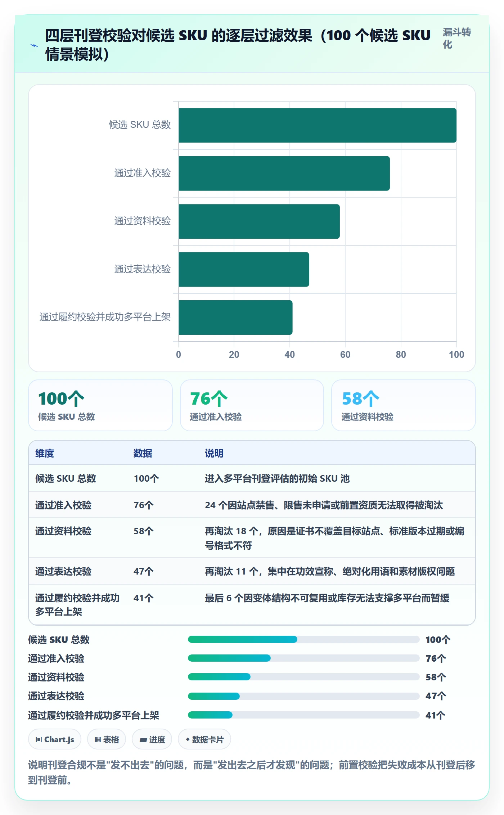Image resolution: width=504 pixels, height=815 pixels.
Task: Click the 通过表达校验 label left of the chart
Action: pyautogui.click(x=143, y=269)
